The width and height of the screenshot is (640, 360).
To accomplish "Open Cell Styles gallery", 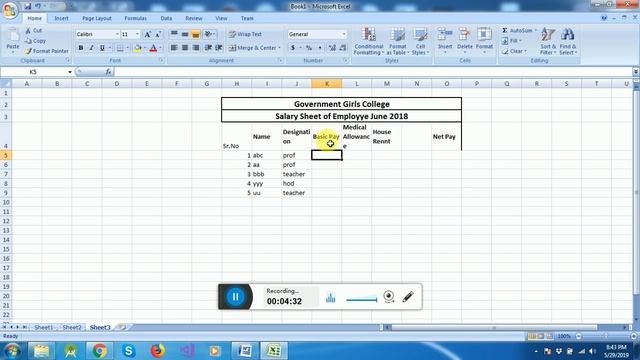I will [x=420, y=41].
